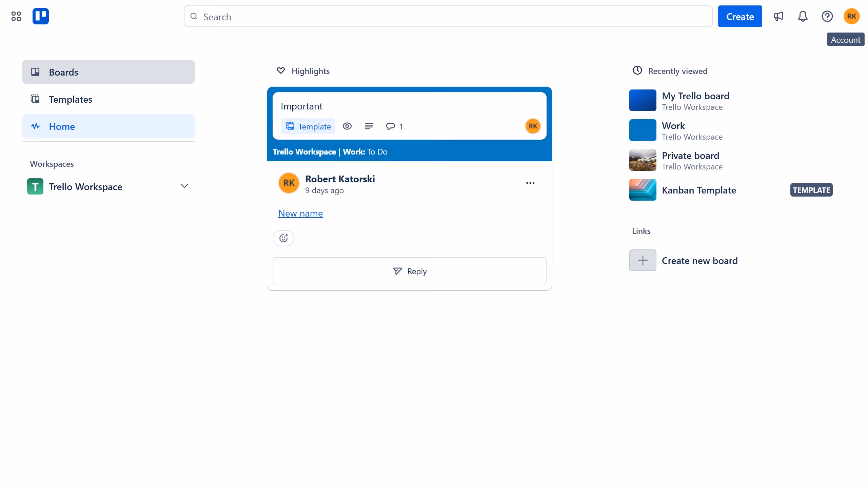Click the Private board name
Screen dimensions: 868x488
[x=690, y=156]
